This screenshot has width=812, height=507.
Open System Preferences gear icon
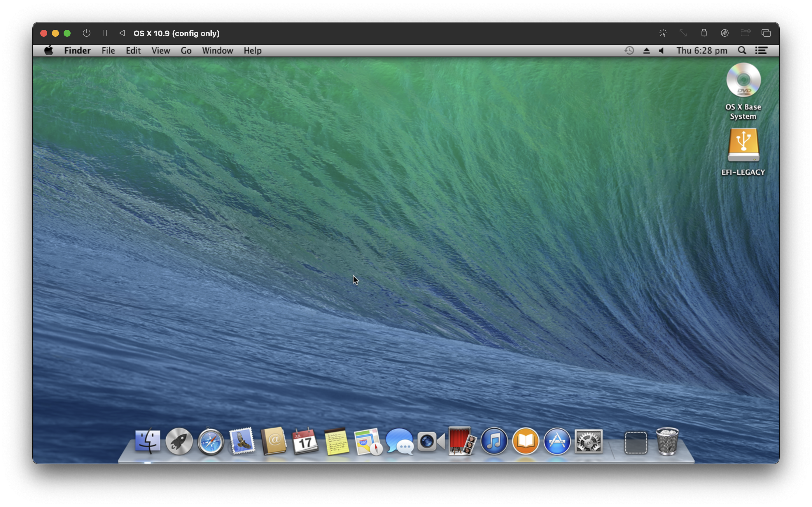point(588,441)
